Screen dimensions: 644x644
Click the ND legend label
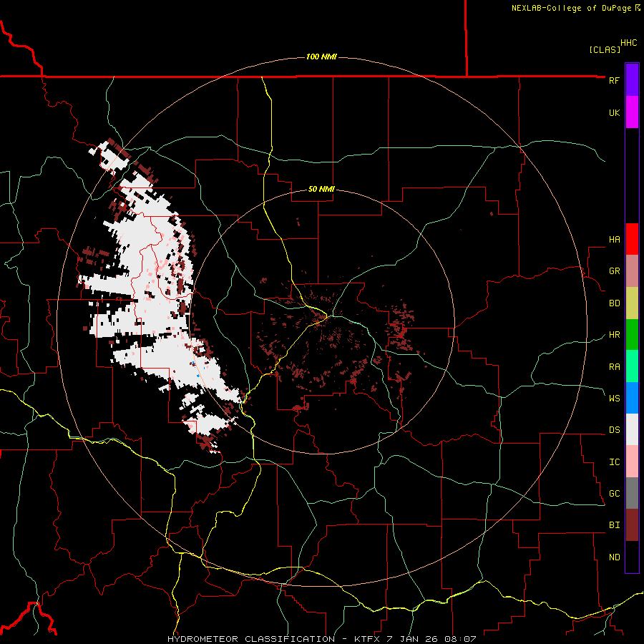point(614,557)
